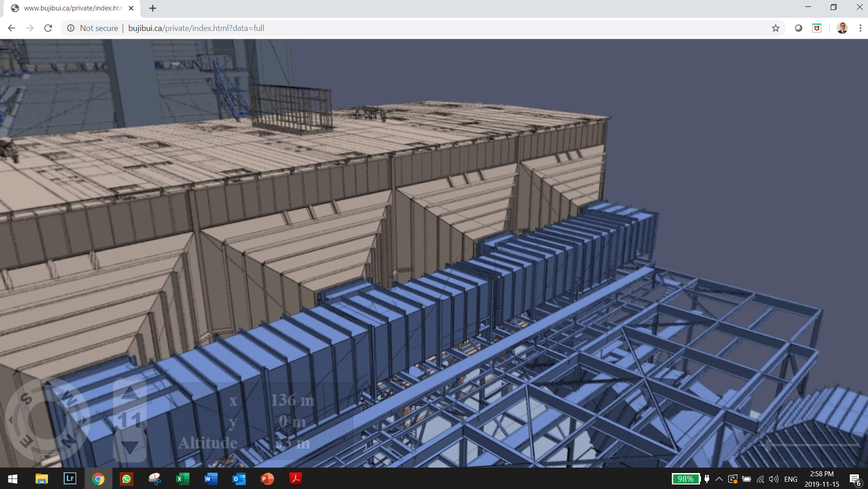Click the compass left rotate arrow
Screen dimensions: 868x489
point(11,421)
